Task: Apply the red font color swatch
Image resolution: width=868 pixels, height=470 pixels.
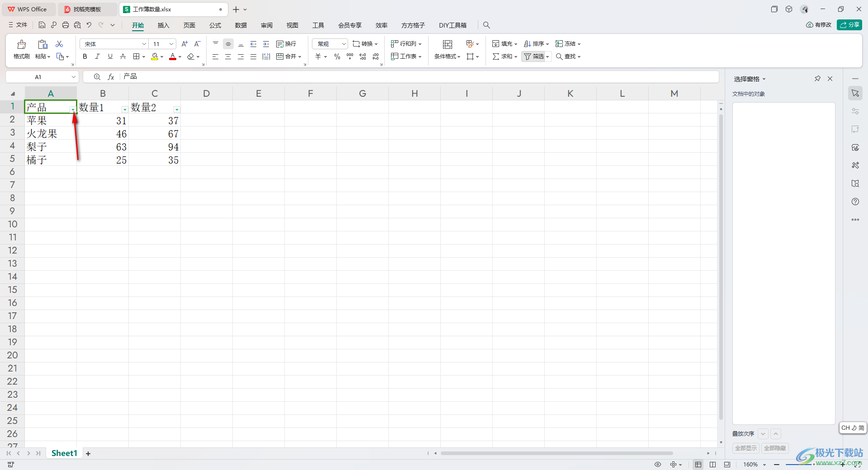Action: (x=173, y=56)
